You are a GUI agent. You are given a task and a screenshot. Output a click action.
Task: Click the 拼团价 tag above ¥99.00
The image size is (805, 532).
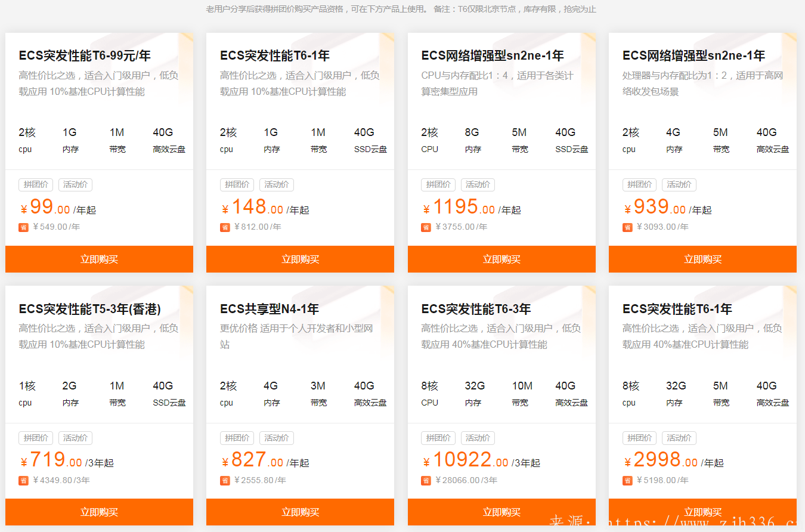36,185
